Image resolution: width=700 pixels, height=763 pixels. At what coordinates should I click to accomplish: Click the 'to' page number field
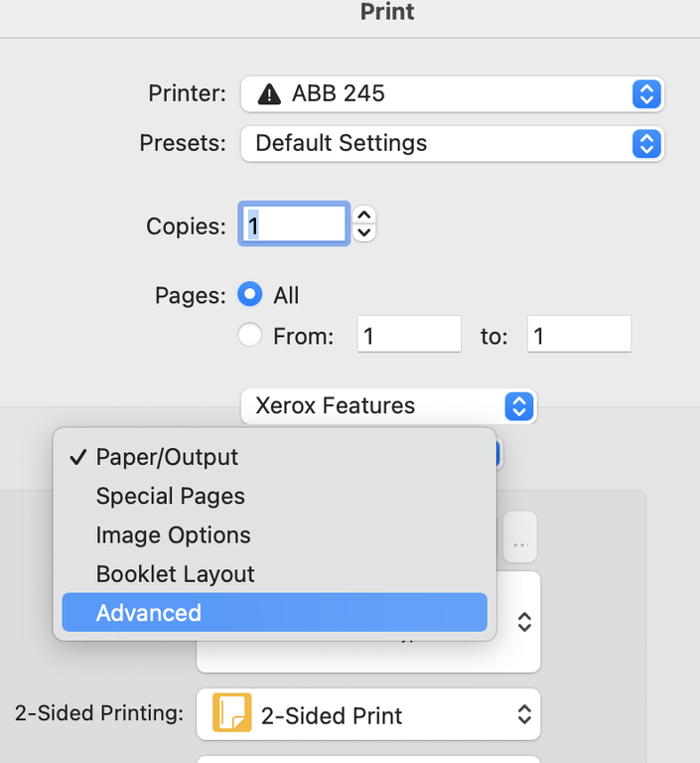pos(579,336)
